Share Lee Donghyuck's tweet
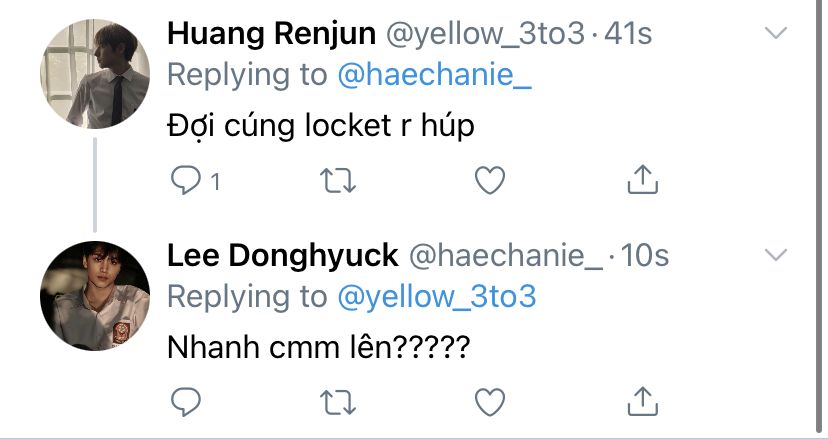 (640, 402)
